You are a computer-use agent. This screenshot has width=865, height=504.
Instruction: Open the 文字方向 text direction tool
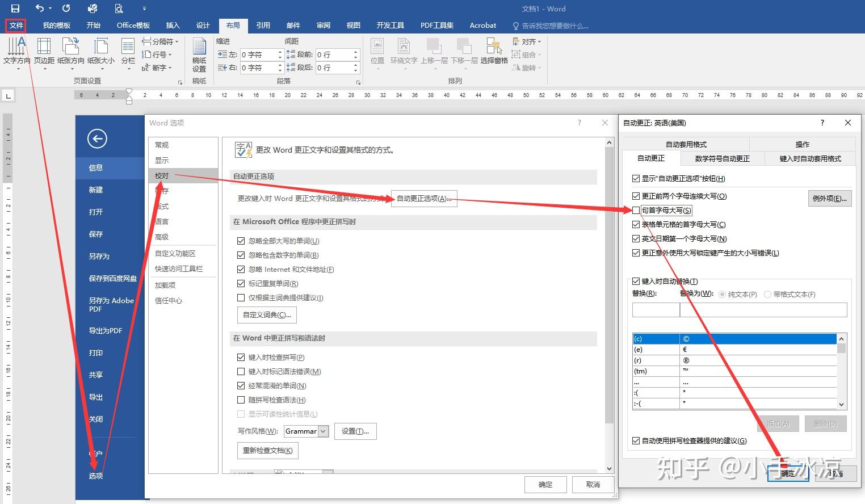click(x=17, y=54)
